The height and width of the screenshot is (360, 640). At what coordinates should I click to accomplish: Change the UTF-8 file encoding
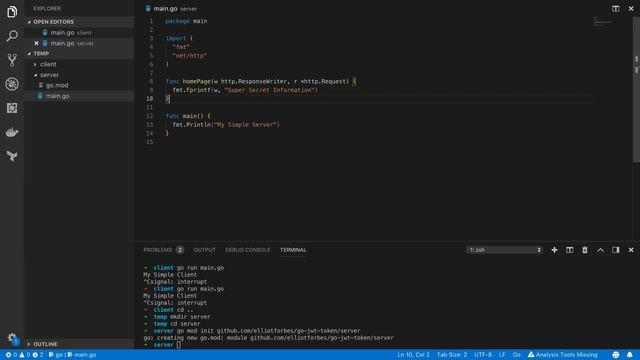click(483, 355)
